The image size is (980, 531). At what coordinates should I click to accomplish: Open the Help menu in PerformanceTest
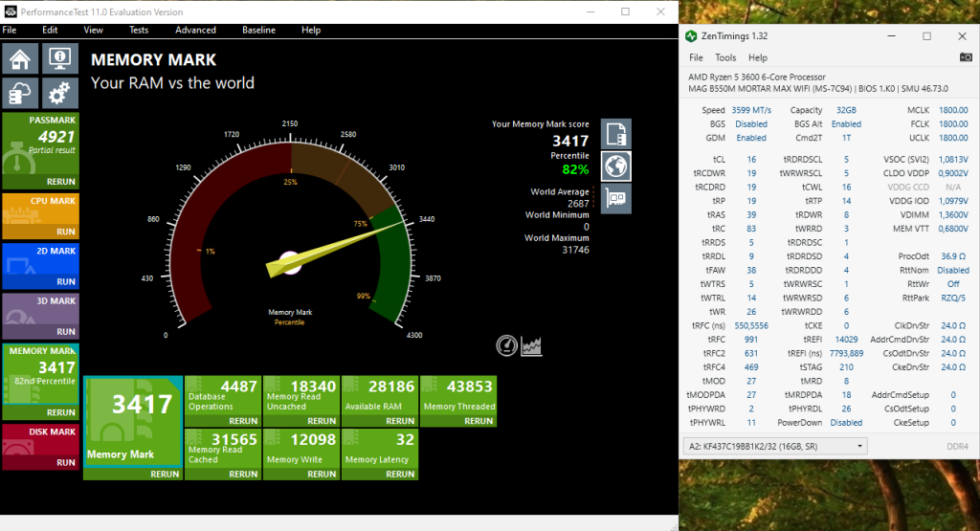(x=311, y=30)
